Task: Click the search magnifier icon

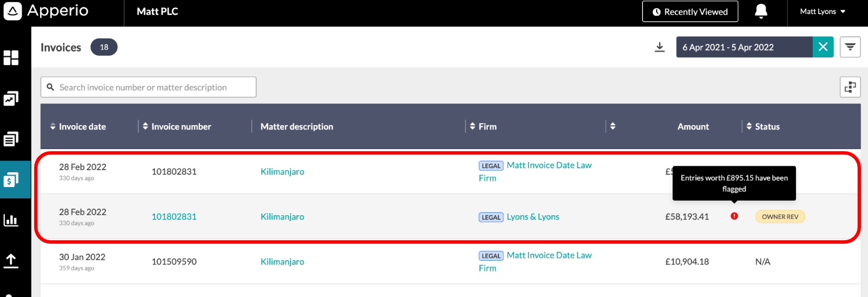Action: (50, 87)
